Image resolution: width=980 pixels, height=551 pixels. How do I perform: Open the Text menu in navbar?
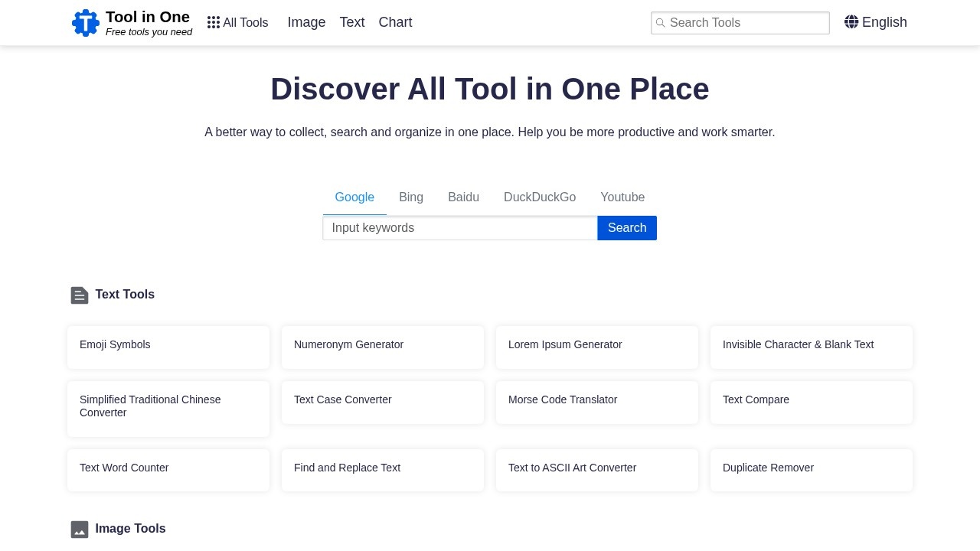[x=352, y=22]
